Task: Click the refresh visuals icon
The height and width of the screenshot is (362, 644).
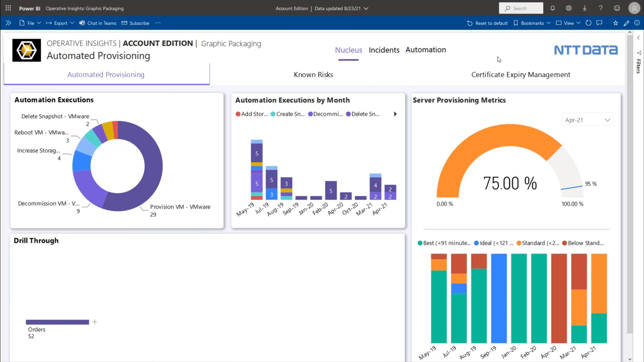Action: click(589, 23)
